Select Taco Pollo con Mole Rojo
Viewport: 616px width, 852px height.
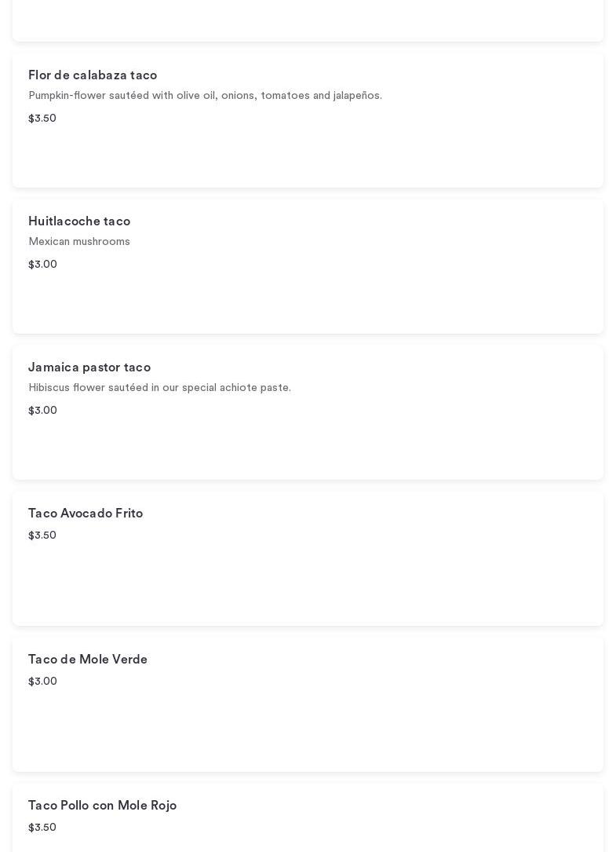(x=102, y=806)
